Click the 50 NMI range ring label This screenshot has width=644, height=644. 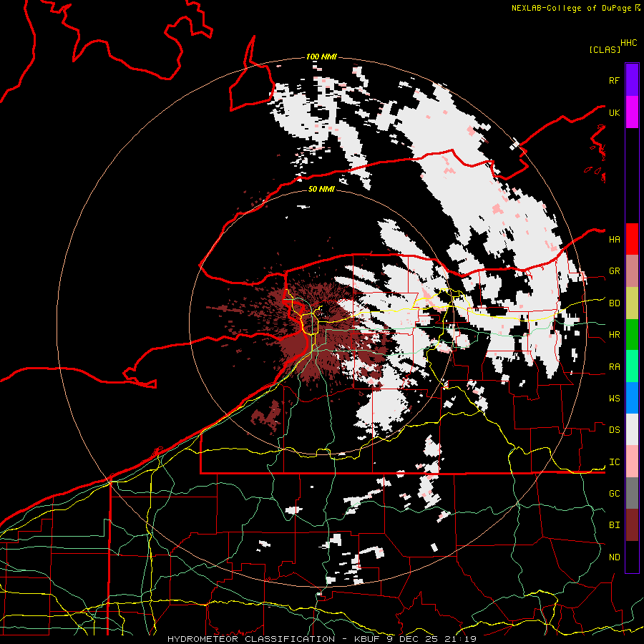click(321, 189)
